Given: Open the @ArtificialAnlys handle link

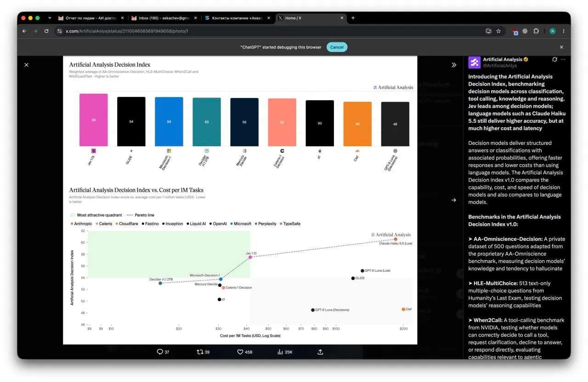Looking at the screenshot, I should (499, 66).
